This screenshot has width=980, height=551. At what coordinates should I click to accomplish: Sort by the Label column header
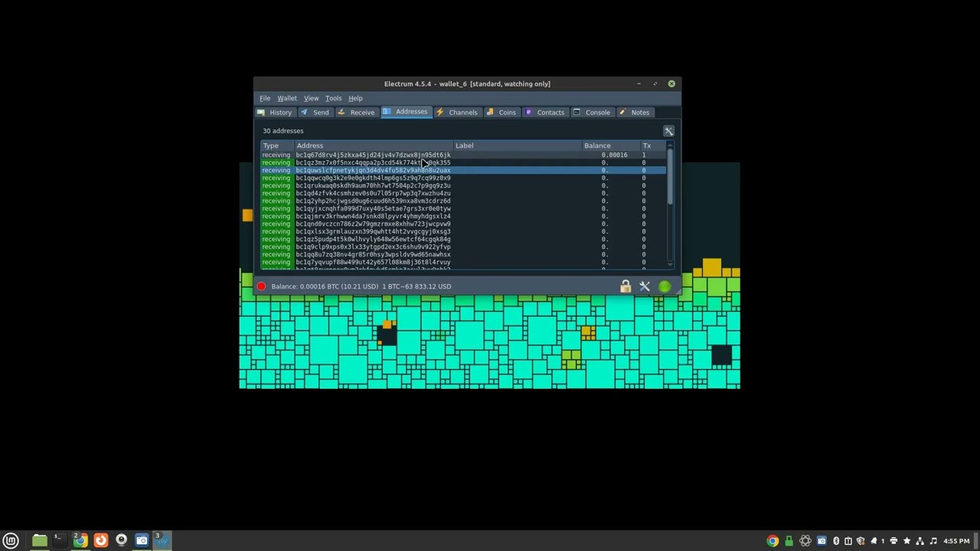(x=518, y=145)
